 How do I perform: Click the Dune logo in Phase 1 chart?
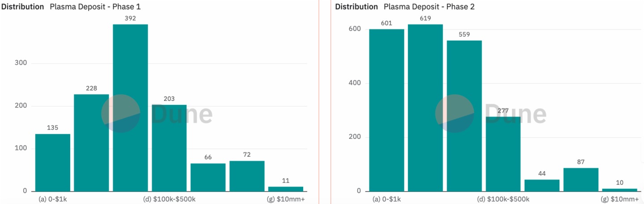pos(157,114)
